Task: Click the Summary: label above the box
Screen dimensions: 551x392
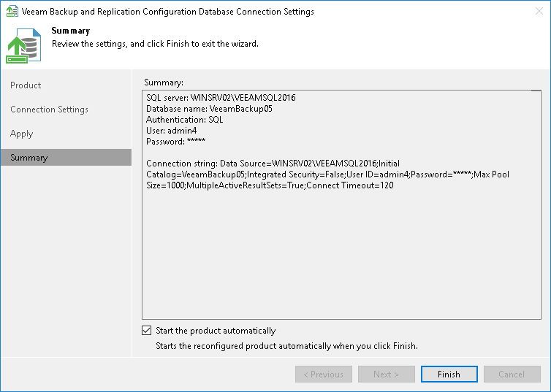Action: point(164,82)
